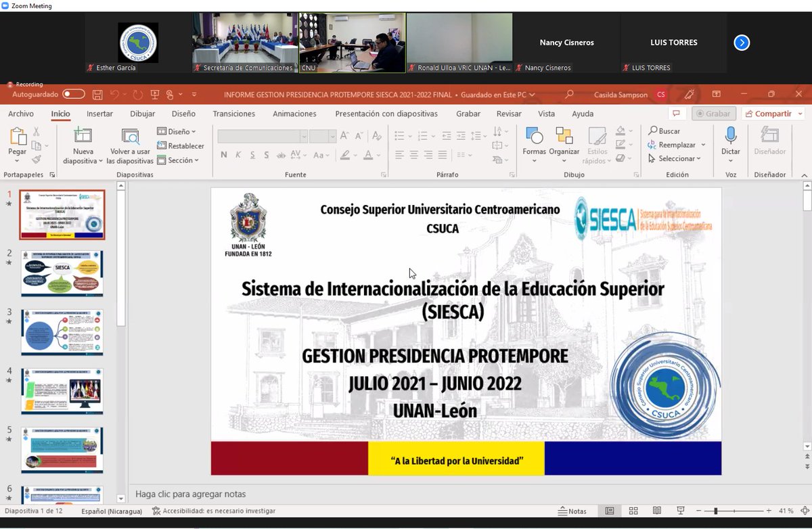
Task: Toggle italic K formatting
Action: (x=238, y=155)
